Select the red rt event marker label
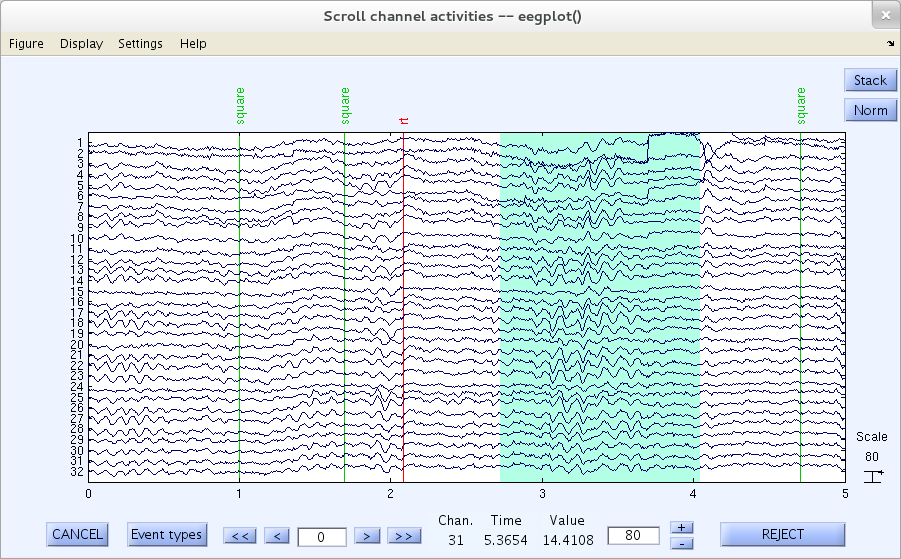 [x=404, y=121]
